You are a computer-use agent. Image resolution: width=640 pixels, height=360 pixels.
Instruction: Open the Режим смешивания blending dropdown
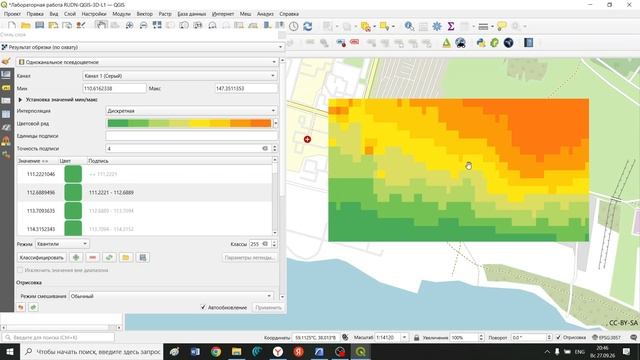(x=171, y=296)
